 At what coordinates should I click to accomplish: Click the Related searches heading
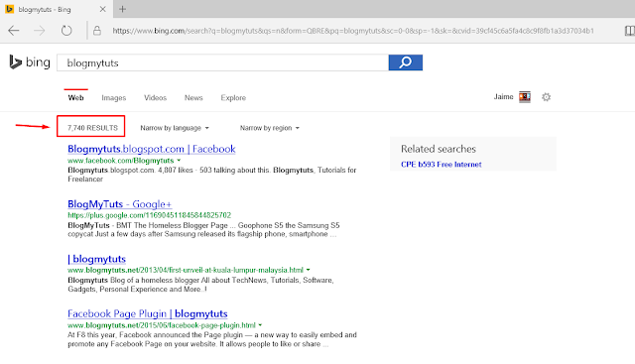coord(439,149)
